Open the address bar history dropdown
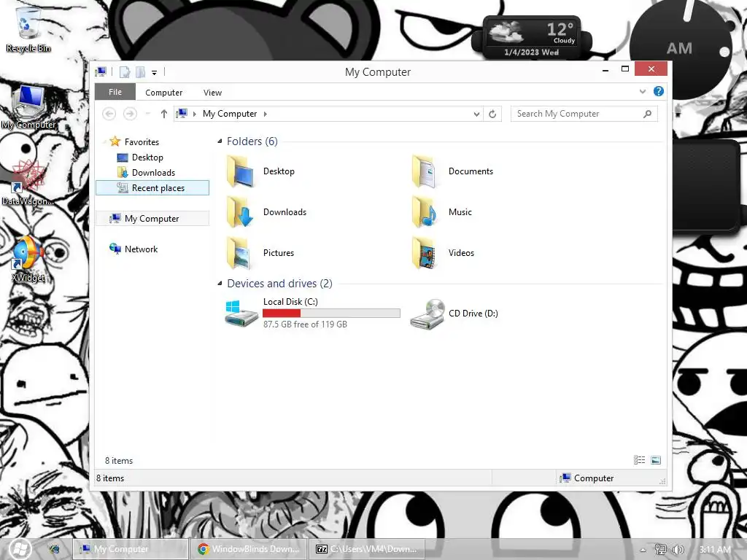This screenshot has width=747, height=560. tap(476, 114)
